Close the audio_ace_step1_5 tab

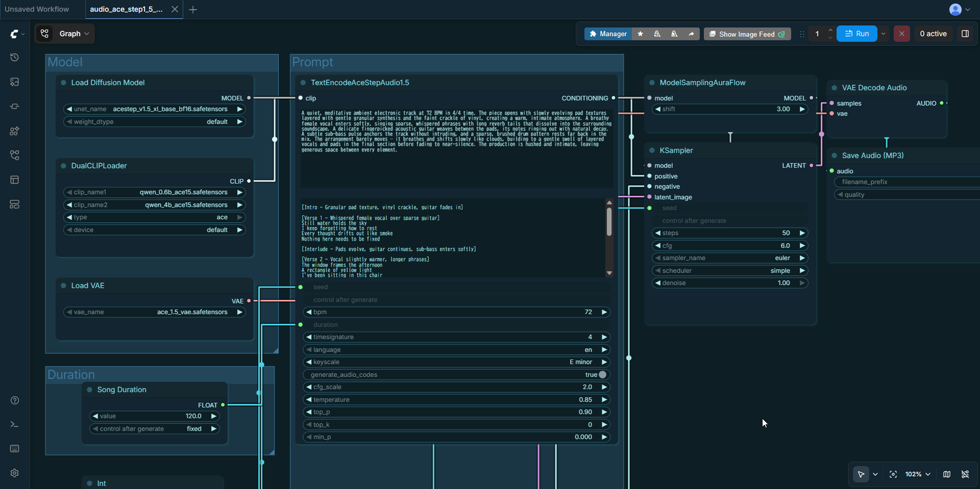pos(175,9)
